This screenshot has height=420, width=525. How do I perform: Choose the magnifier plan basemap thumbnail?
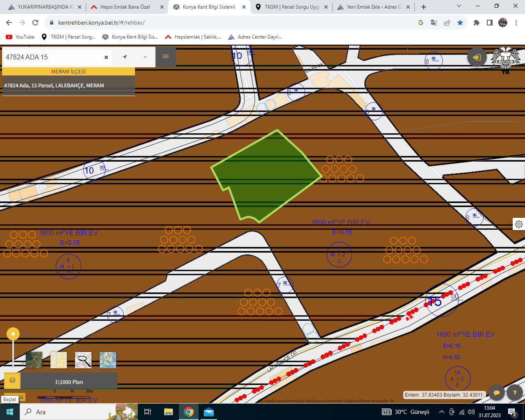click(83, 360)
